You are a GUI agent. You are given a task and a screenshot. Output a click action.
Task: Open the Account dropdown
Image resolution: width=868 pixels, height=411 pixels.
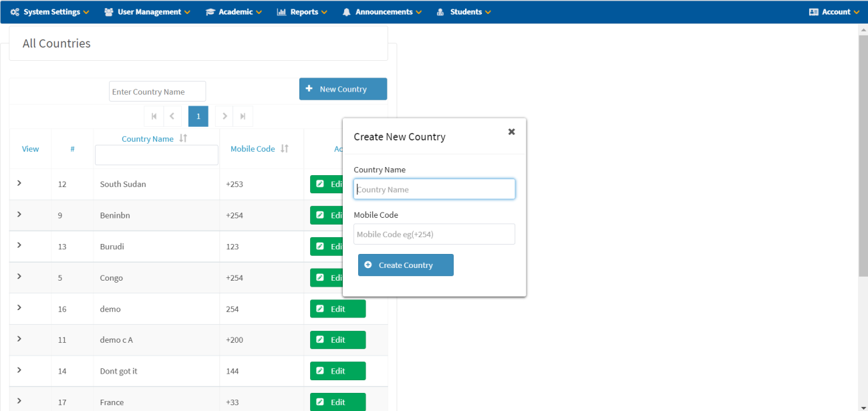(x=834, y=12)
